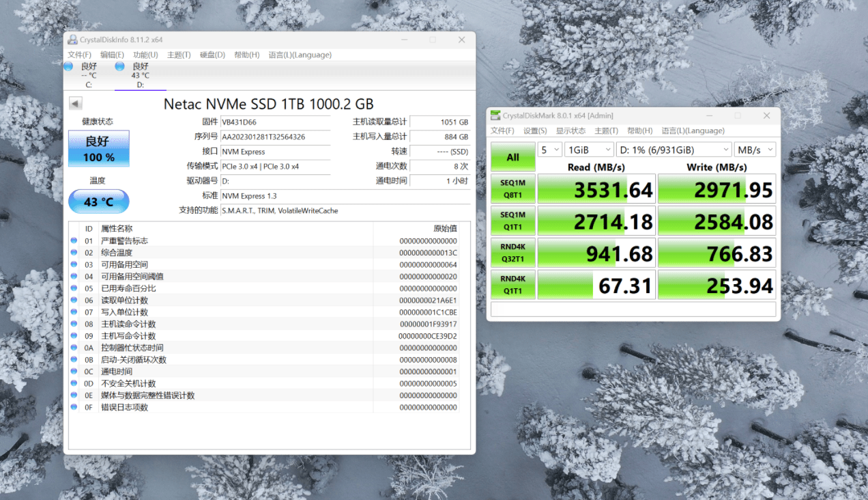This screenshot has width=868, height=500.
Task: Select the D: drive status icon
Action: coord(120,66)
